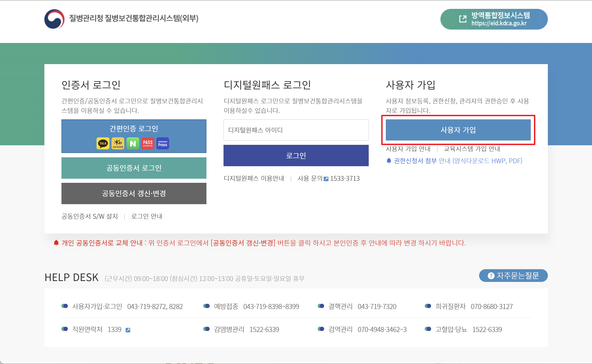
Task: Click 검역관리 070-4948-3462~3 entry
Action: [x=362, y=330]
